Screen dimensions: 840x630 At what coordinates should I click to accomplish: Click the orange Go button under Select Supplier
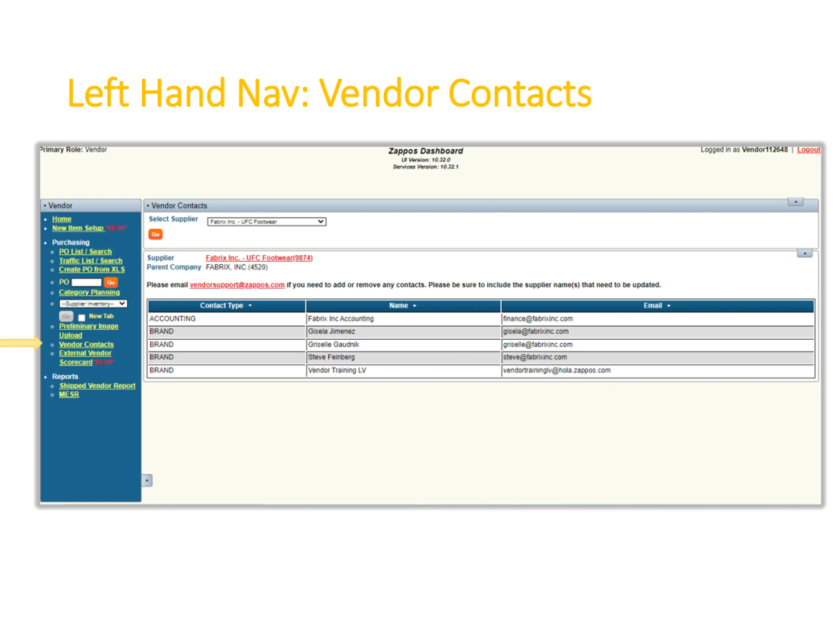(155, 234)
